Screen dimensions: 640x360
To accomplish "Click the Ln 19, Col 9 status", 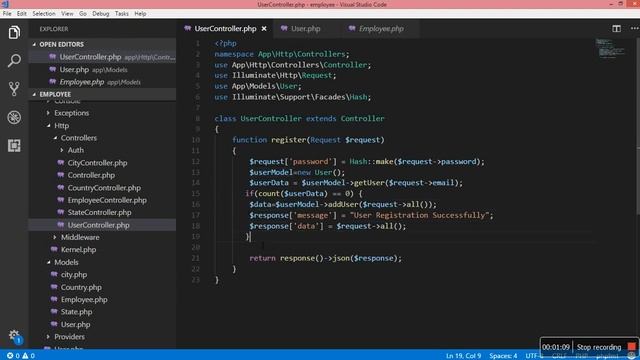I will 463,356.
